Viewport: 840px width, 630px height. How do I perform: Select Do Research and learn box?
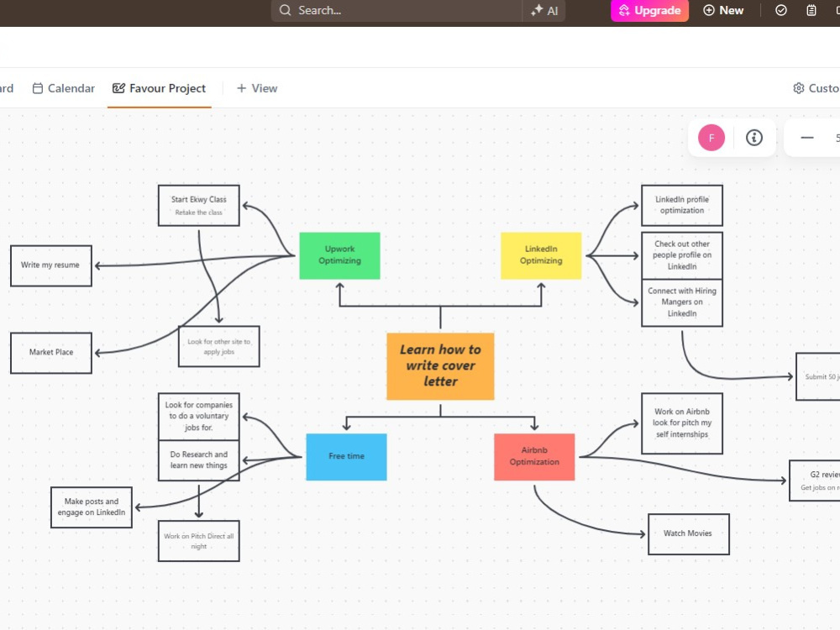[x=199, y=460]
